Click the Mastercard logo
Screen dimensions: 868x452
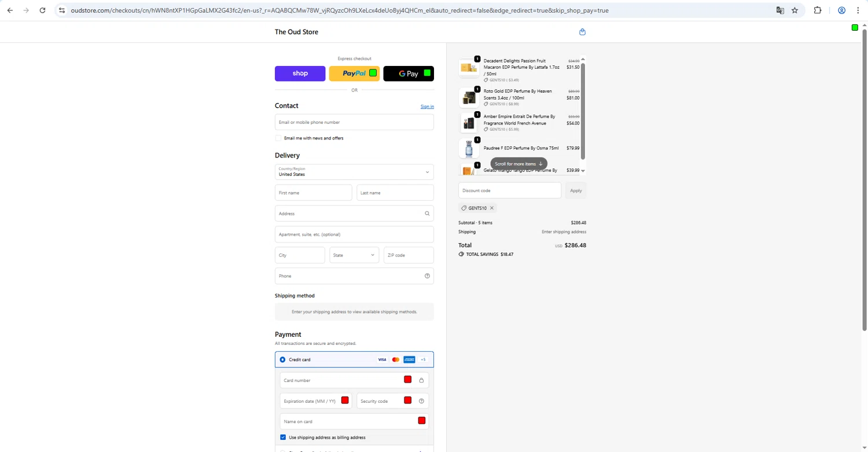[396, 359]
